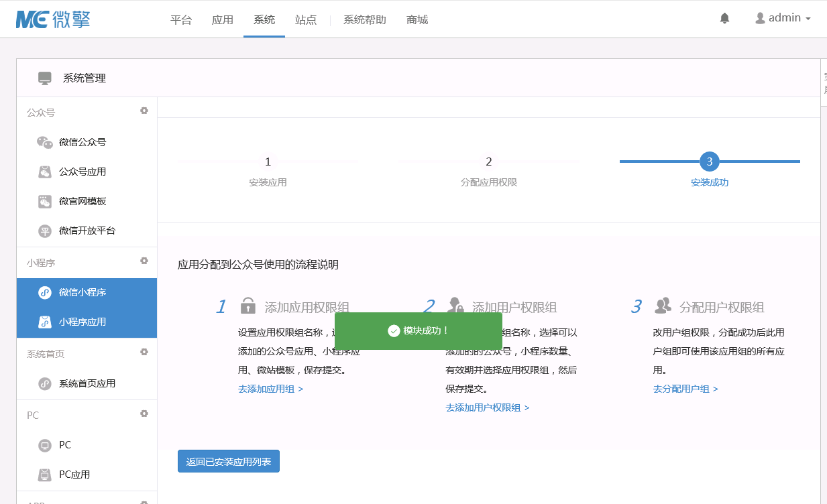Click the 微官网模板 icon
Image resolution: width=827 pixels, height=504 pixels.
point(45,201)
